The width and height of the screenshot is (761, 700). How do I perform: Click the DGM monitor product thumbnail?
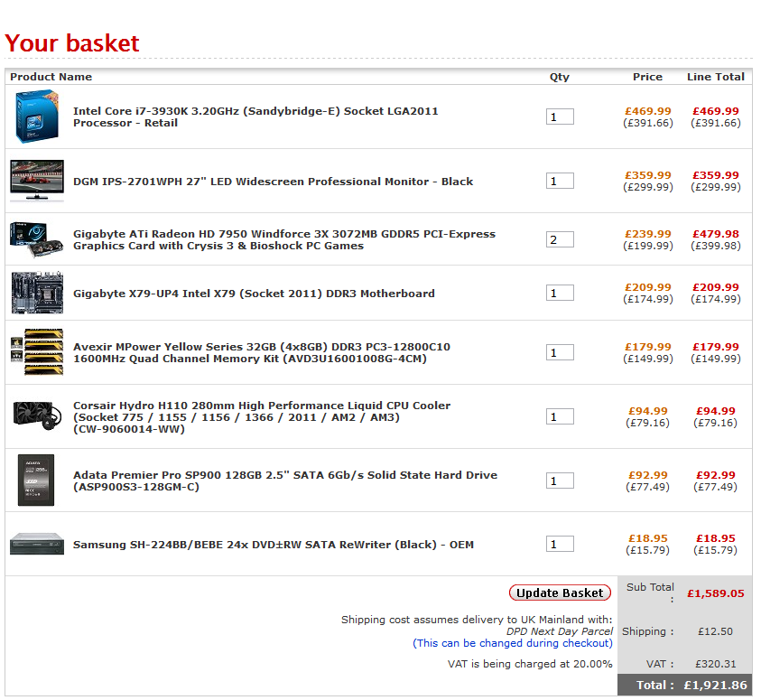click(x=37, y=181)
